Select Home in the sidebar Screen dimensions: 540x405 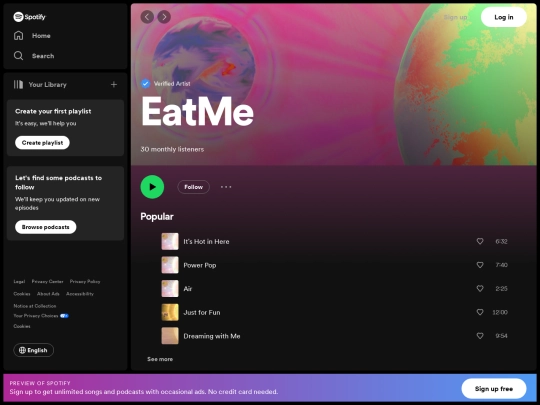click(x=41, y=36)
